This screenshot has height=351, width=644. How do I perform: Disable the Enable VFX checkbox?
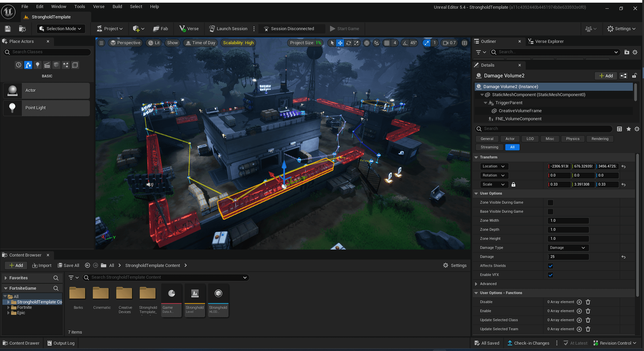click(550, 275)
